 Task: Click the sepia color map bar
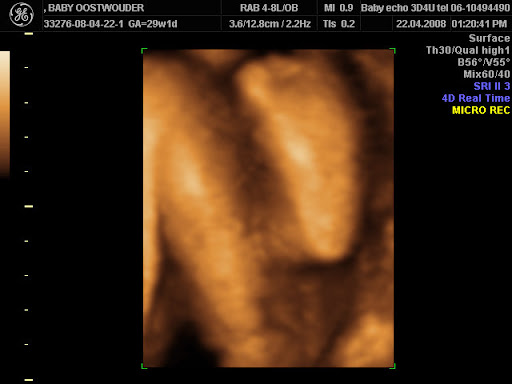point(5,114)
